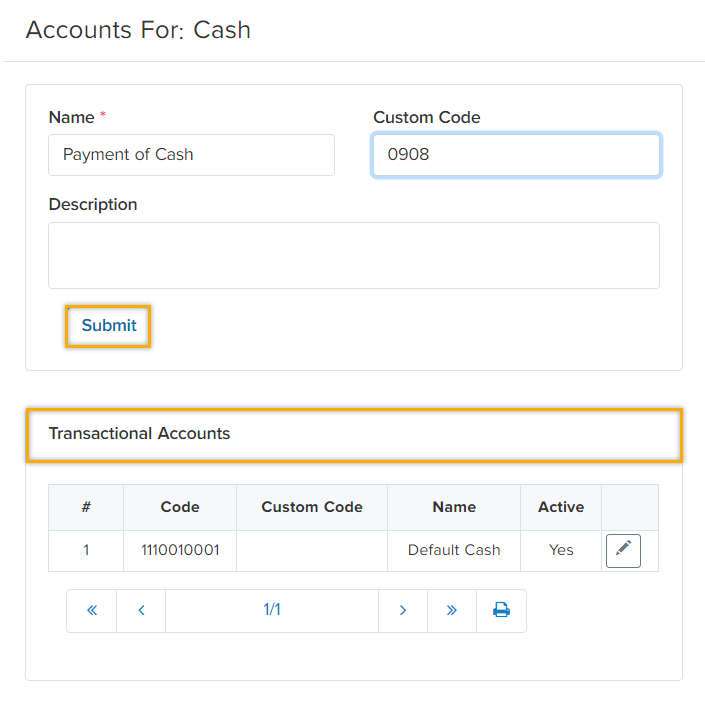Click the 1/1 page indicator
Viewport: 705px width, 712px height.
(x=272, y=610)
